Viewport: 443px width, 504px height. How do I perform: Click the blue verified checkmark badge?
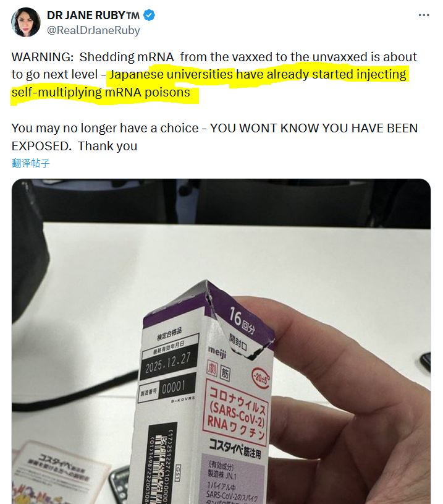pos(149,15)
